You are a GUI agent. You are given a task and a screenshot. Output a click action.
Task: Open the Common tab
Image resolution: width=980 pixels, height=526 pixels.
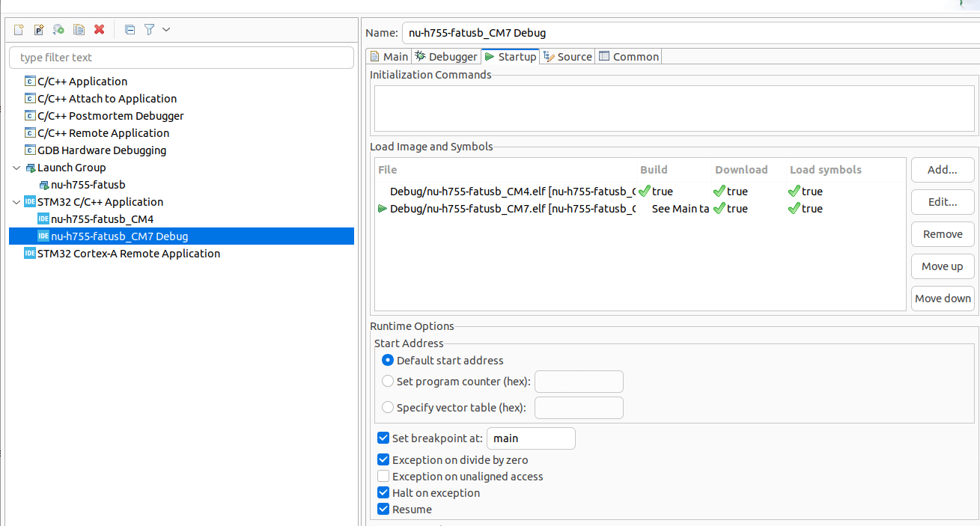(x=633, y=56)
